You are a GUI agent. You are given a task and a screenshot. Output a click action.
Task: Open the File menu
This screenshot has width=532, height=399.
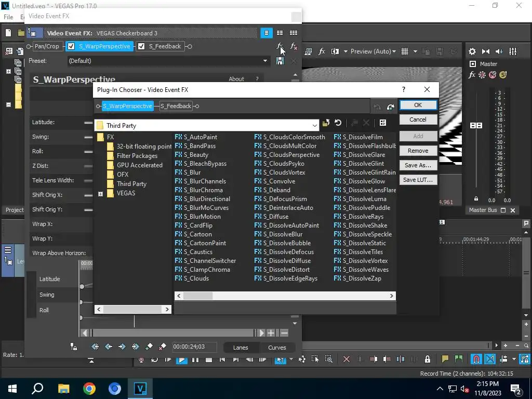click(8, 17)
